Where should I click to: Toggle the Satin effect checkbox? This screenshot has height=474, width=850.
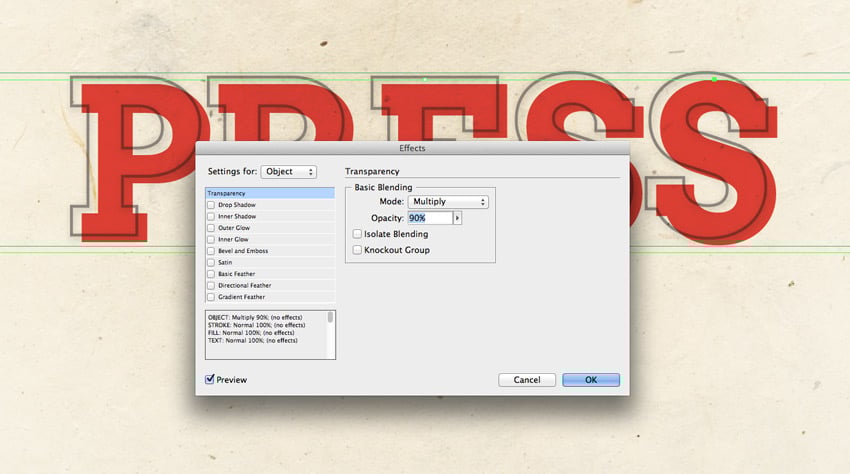pos(211,262)
